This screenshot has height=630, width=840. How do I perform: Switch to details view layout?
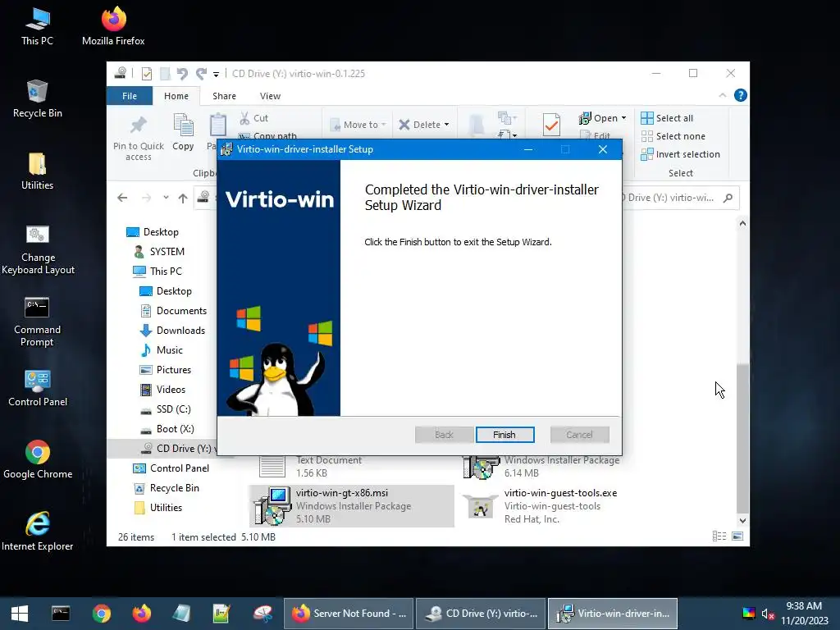pos(719,536)
